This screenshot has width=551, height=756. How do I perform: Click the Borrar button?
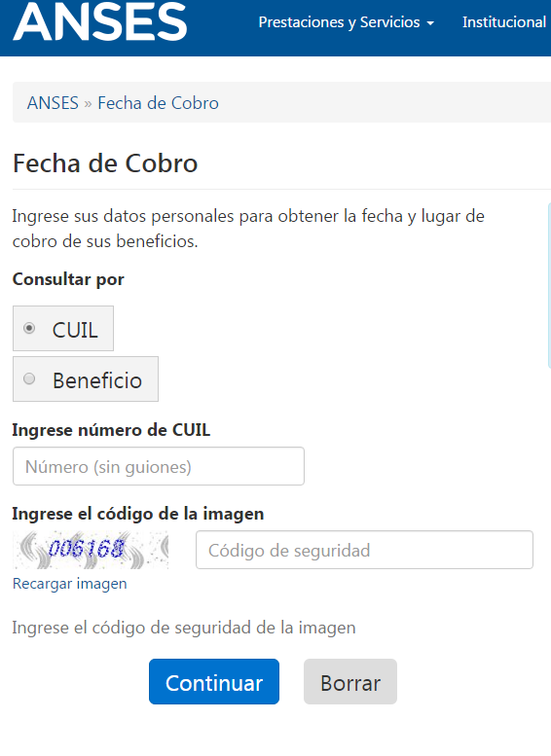point(350,682)
